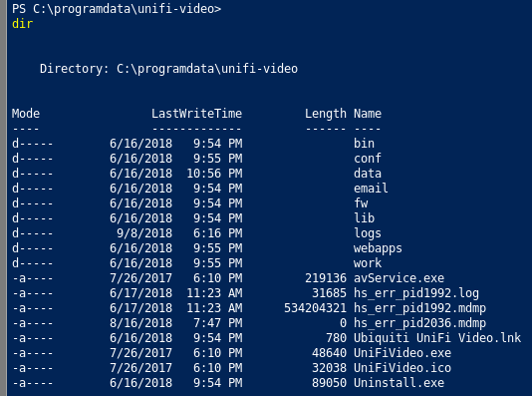Click the 'conf' directory entry

click(x=368, y=159)
